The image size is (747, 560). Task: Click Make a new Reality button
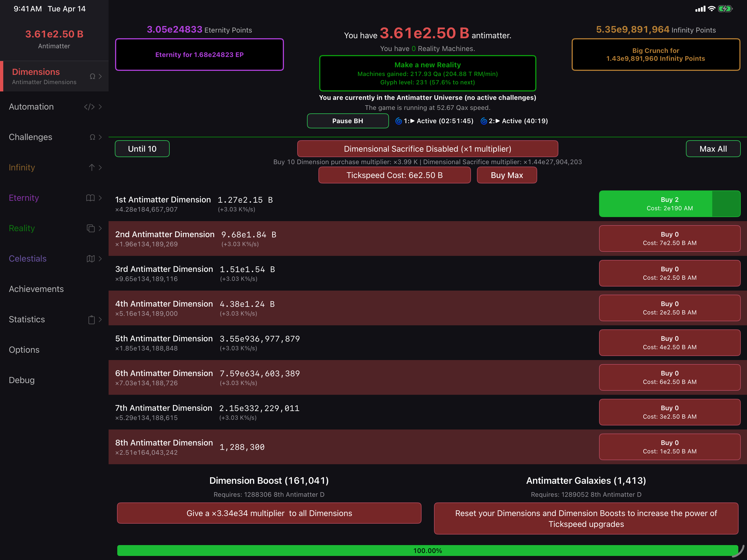tap(428, 73)
